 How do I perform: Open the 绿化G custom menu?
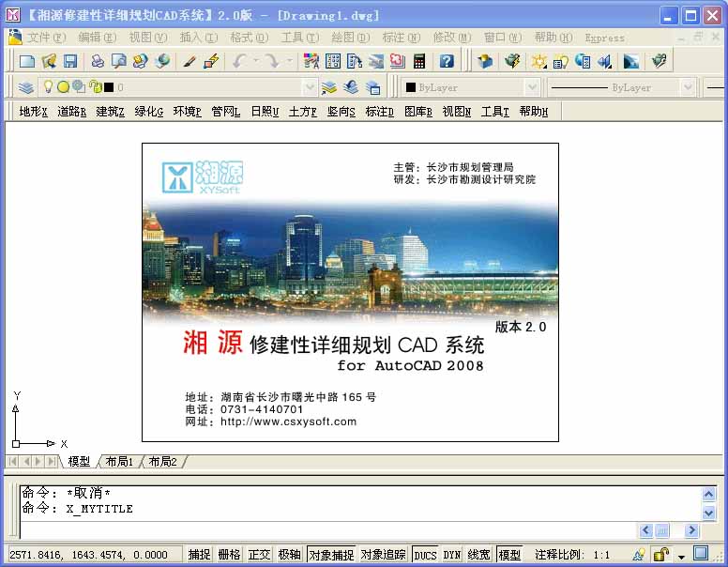[148, 112]
